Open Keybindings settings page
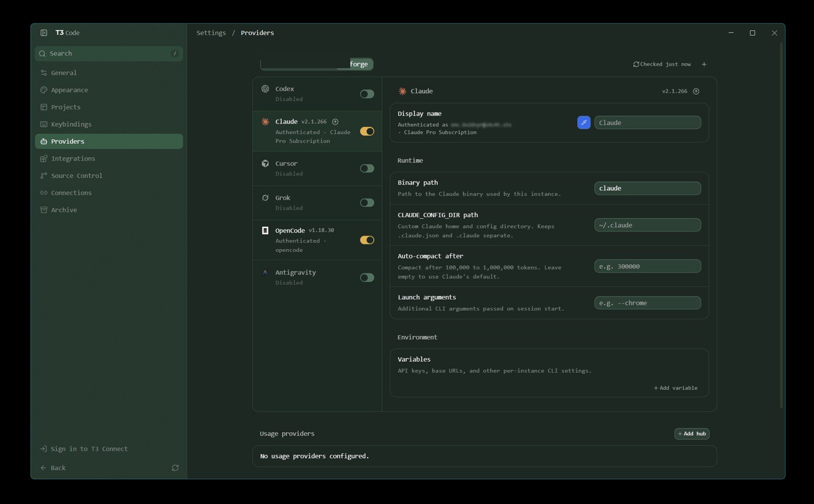 coord(109,124)
